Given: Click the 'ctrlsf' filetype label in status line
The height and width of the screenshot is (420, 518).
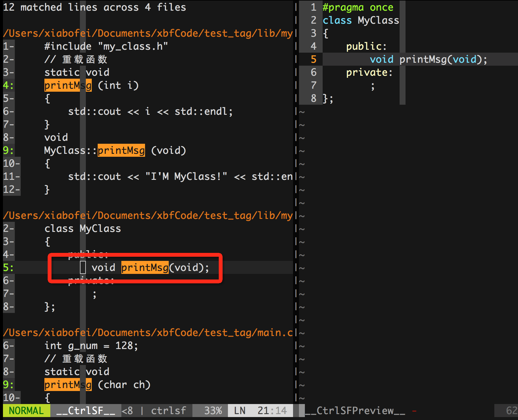Looking at the screenshot, I should 168,411.
